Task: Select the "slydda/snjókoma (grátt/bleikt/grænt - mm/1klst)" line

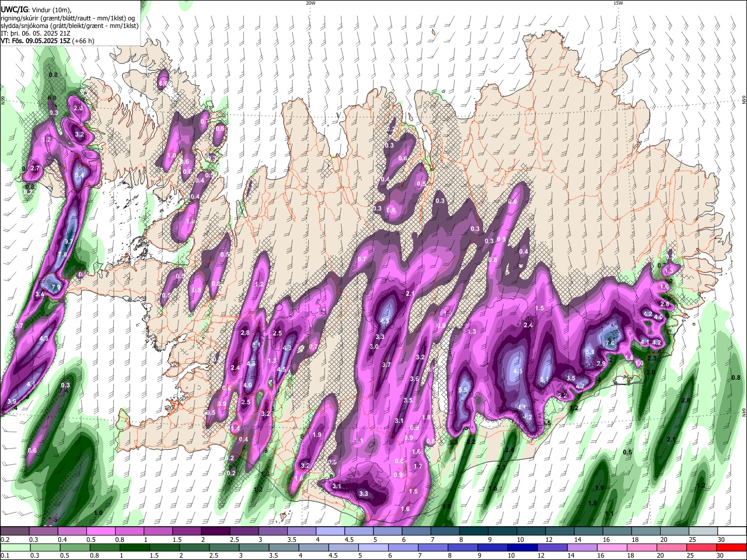Action: [69, 26]
